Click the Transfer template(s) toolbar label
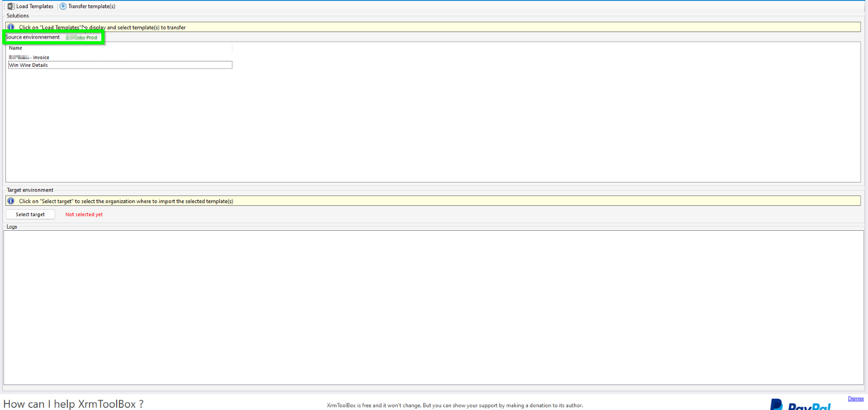This screenshot has width=868, height=410. [x=92, y=7]
